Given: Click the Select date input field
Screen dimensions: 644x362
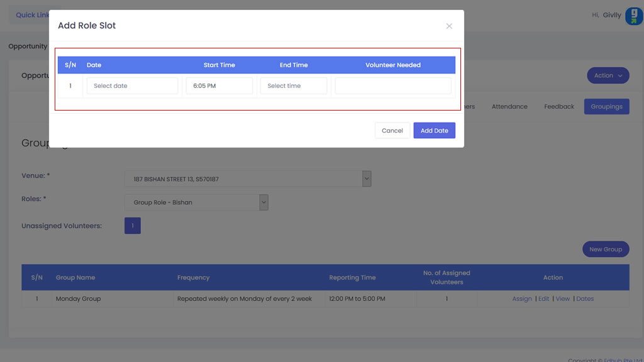Looking at the screenshot, I should [132, 86].
